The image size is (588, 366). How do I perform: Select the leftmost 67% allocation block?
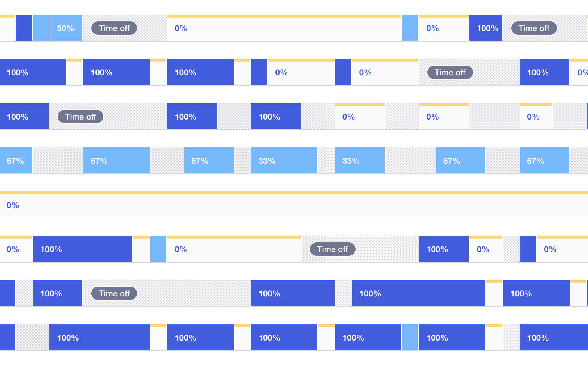16,161
